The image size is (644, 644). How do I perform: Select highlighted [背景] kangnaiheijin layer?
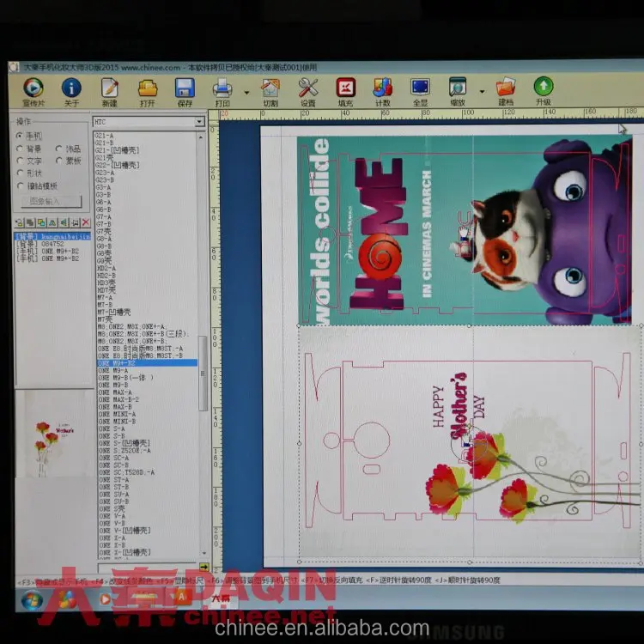coord(52,237)
